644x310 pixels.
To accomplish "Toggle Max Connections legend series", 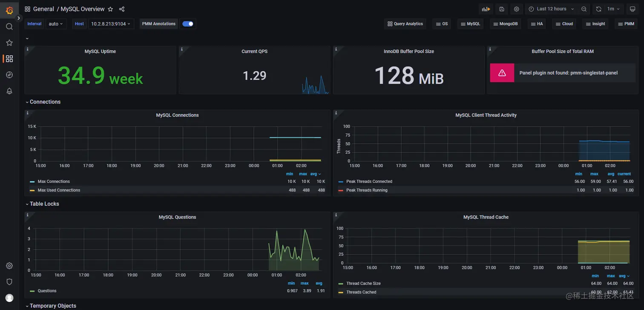I will pos(54,181).
